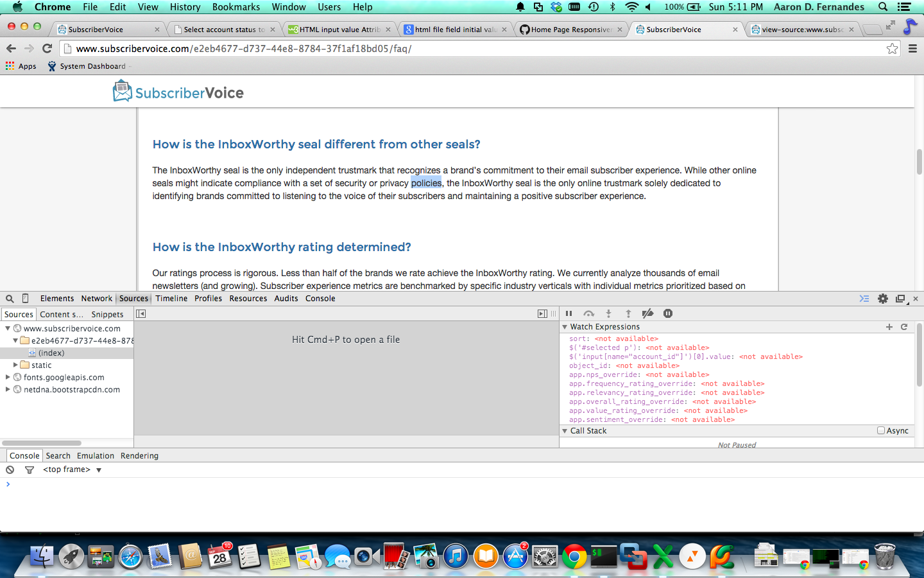Viewport: 924px width, 578px height.
Task: Open the Resources panel
Action: pyautogui.click(x=248, y=299)
